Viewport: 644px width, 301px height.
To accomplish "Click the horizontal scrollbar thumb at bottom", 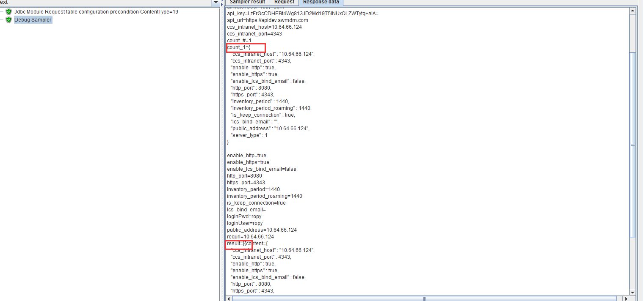I will click(x=423, y=298).
